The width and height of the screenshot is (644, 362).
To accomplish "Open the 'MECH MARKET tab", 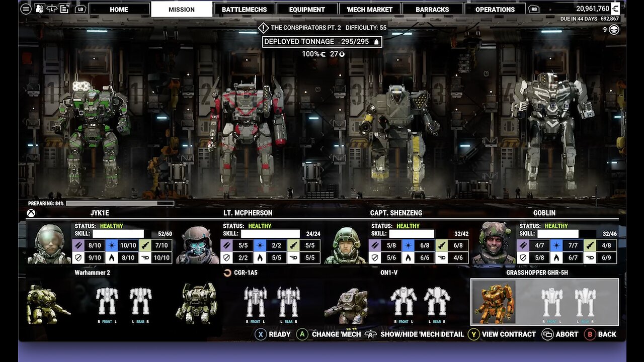I will (370, 10).
